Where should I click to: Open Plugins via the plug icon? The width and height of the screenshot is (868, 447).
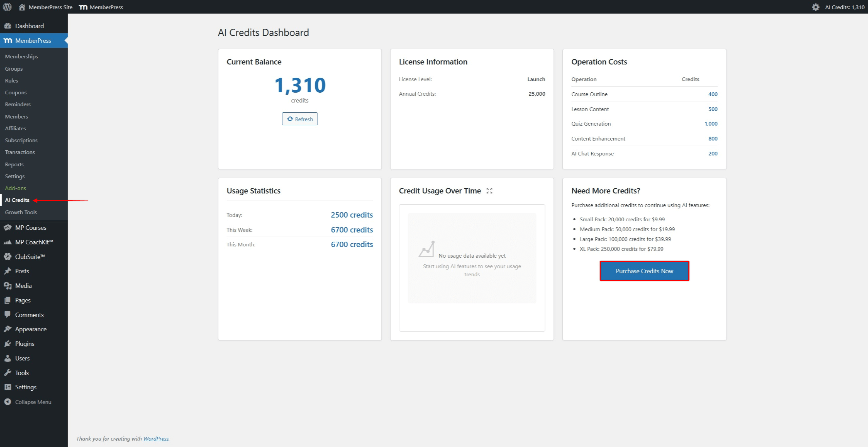click(8, 343)
